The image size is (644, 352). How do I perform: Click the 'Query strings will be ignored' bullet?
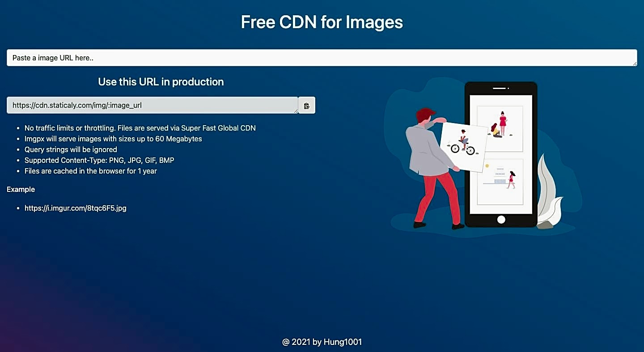tap(71, 149)
